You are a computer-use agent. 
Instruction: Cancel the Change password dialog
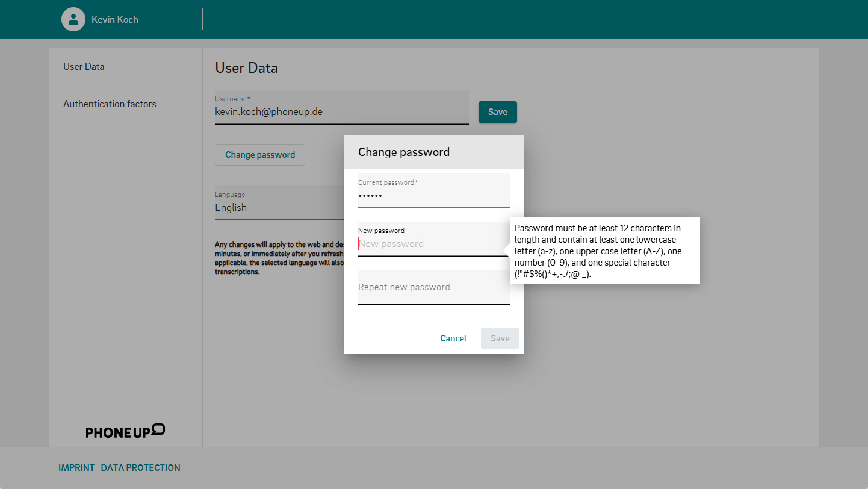click(453, 338)
